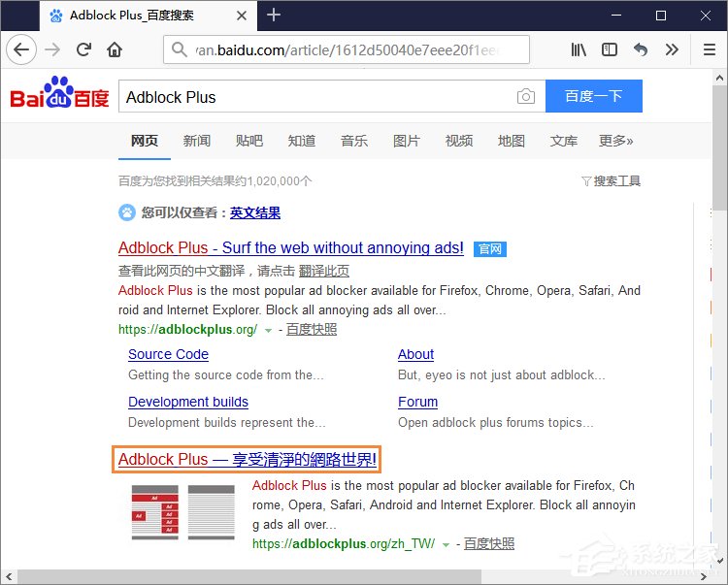728x585 pixels.
Task: Click 'Open adblock plus forums topics...' text
Action: pyautogui.click(x=495, y=423)
